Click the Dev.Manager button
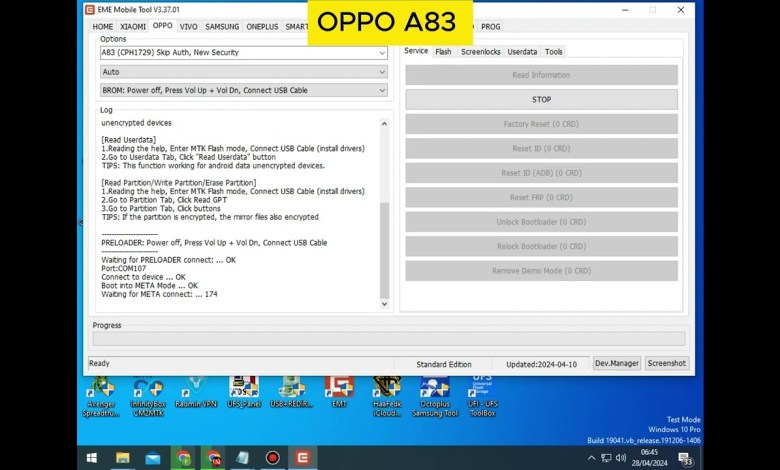780x470 pixels. coord(616,364)
